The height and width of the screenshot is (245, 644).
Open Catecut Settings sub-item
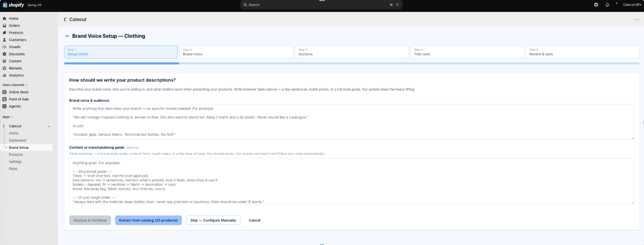15,162
